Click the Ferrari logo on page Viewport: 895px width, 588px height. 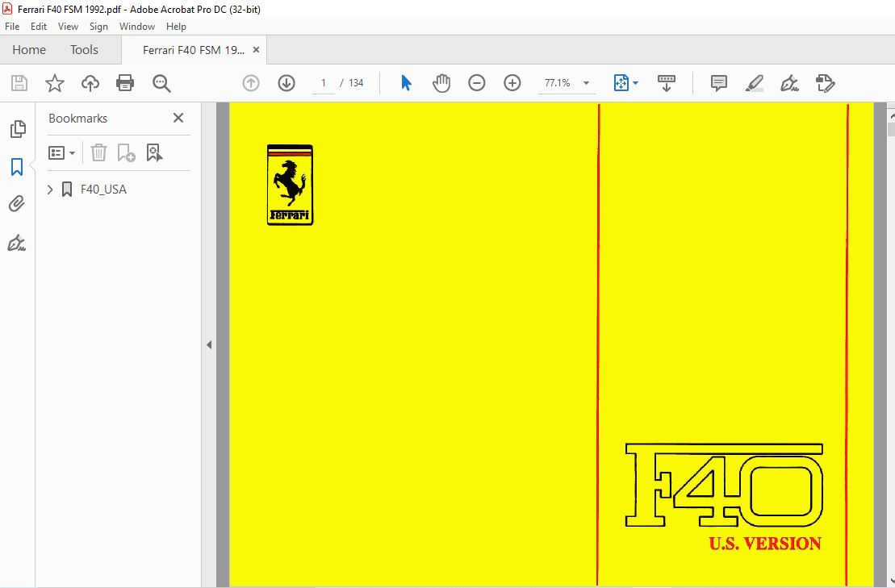coord(290,185)
